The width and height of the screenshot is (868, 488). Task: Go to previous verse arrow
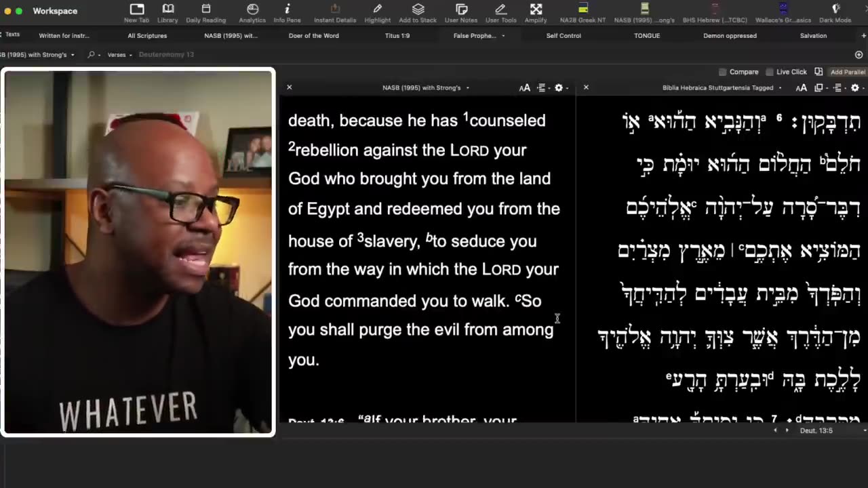click(x=776, y=430)
